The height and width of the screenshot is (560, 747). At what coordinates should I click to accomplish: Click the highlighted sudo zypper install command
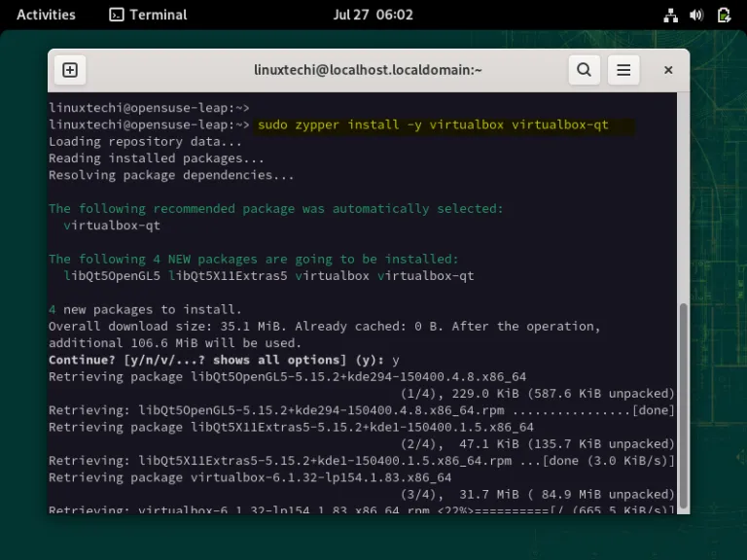pos(433,124)
